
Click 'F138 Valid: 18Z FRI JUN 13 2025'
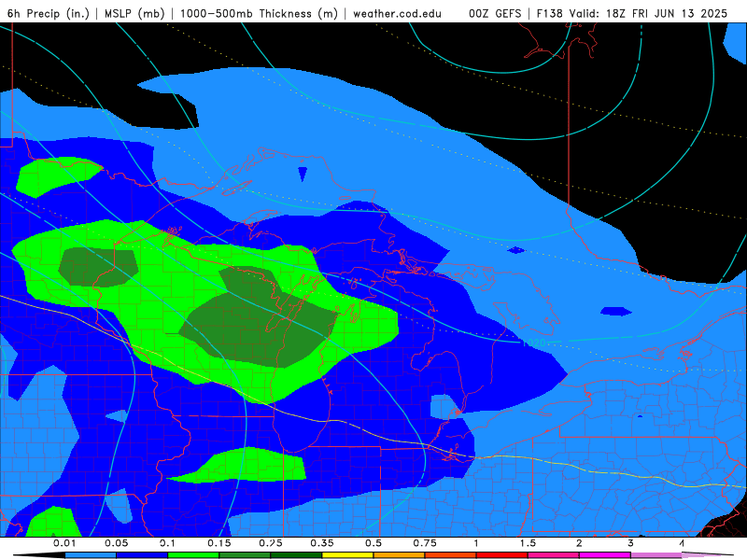(x=632, y=13)
